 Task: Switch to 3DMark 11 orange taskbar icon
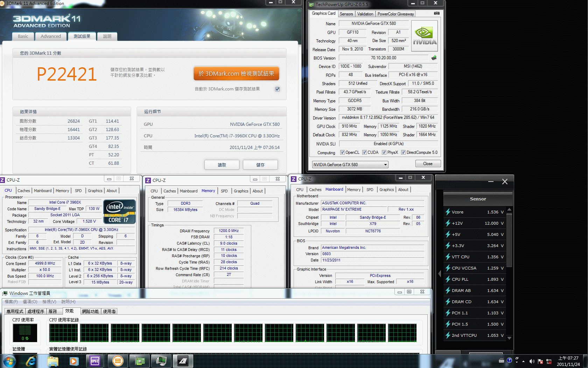point(118,361)
